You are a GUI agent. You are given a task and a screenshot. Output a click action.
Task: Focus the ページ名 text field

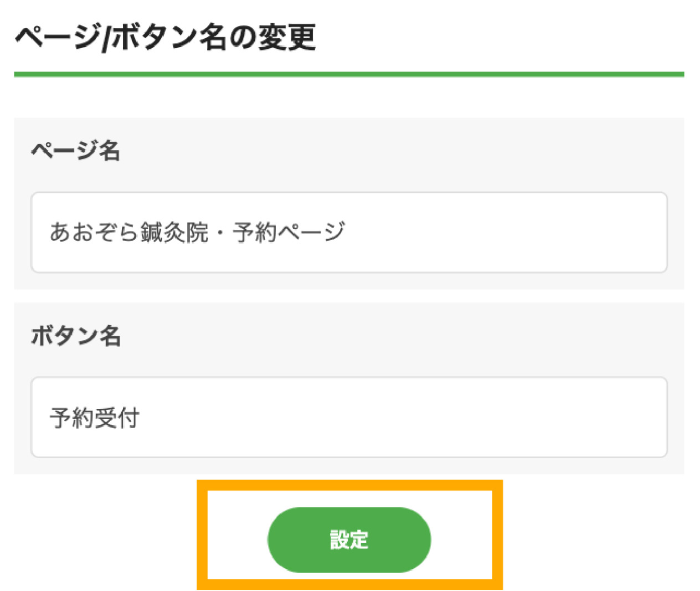pos(349,232)
